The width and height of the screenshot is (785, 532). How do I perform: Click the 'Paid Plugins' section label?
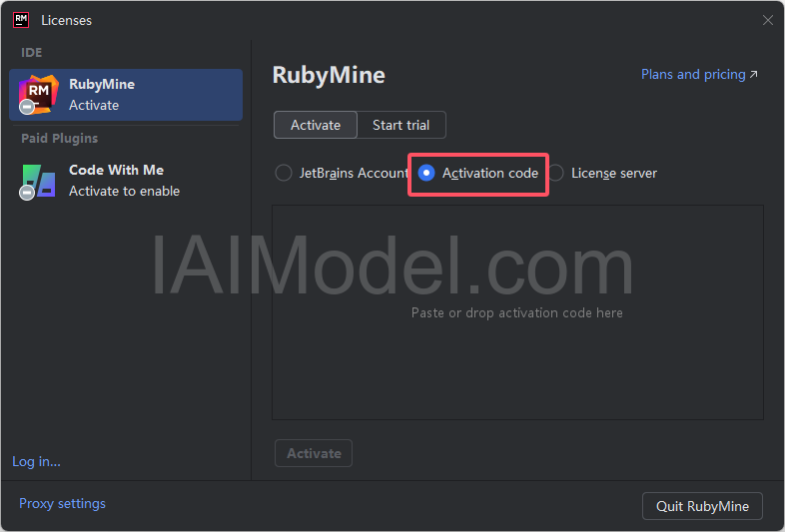(x=59, y=138)
